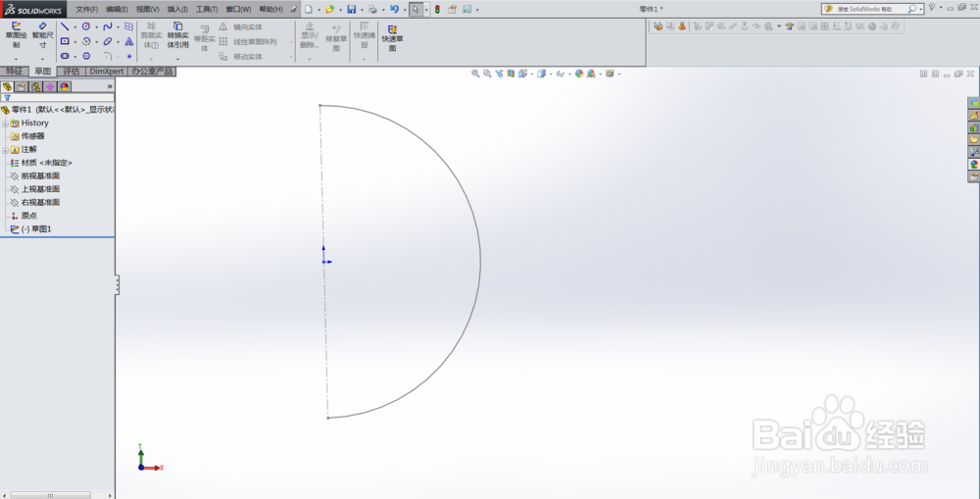The image size is (980, 499).
Task: Open the 插入(I) menu
Action: click(177, 9)
